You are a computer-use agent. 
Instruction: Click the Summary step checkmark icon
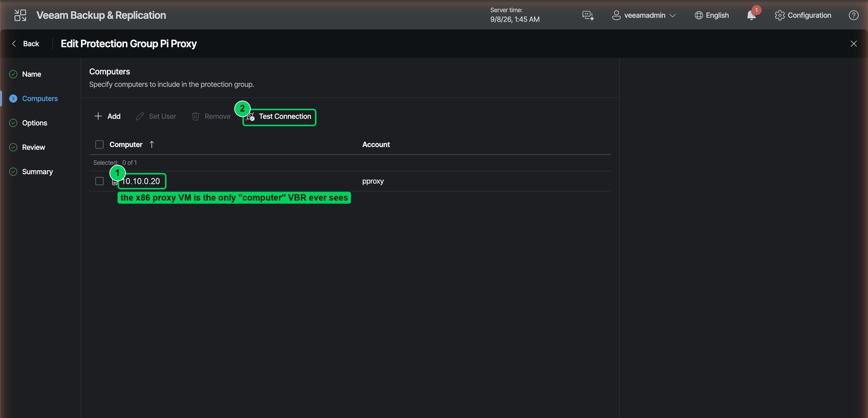[14, 172]
